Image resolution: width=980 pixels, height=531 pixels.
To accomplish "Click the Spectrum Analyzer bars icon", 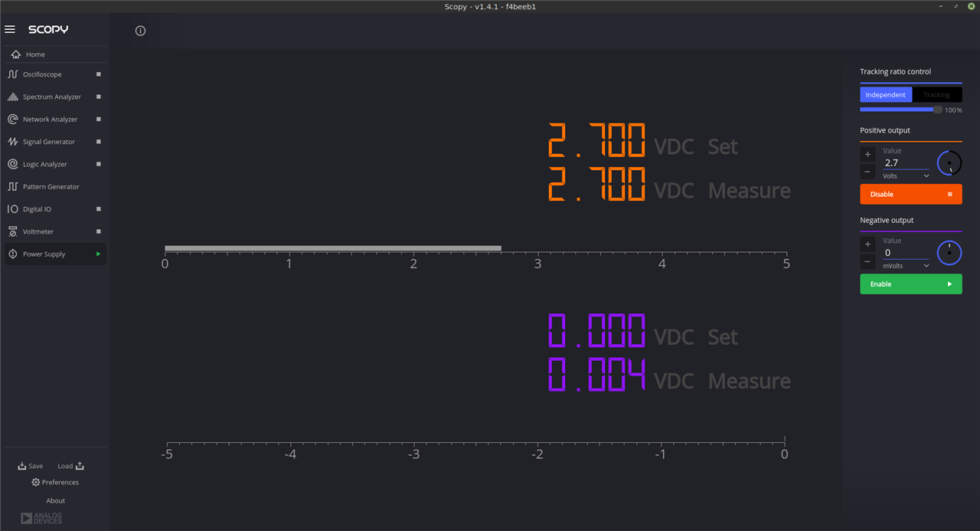I will [x=12, y=97].
